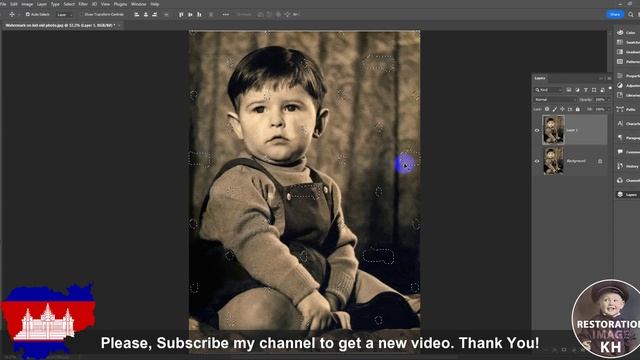Open the History panel icon
640x360 pixels.
point(620,166)
